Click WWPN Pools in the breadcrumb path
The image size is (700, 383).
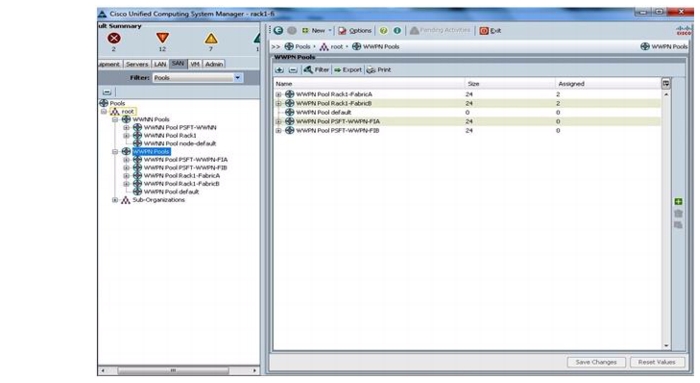click(x=376, y=46)
